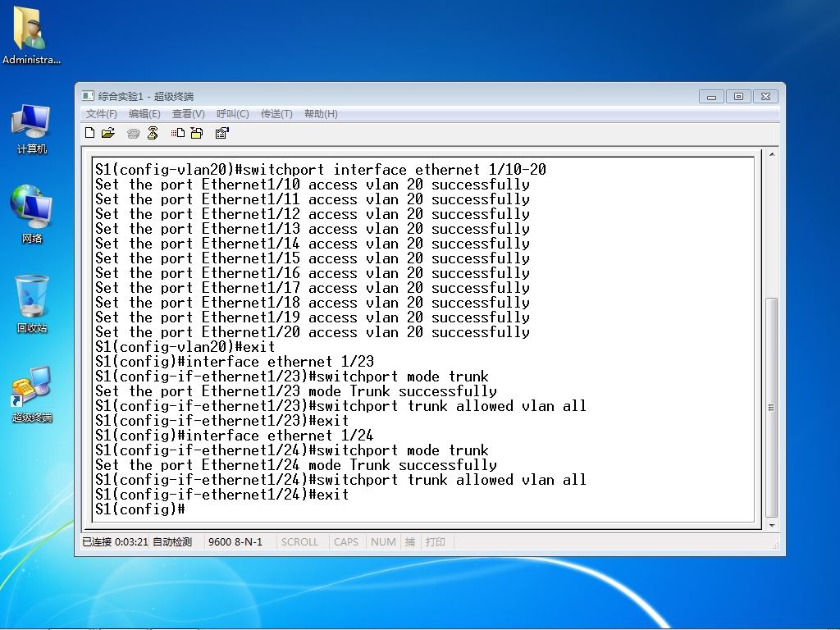
Task: Click the terminal scrollbar up arrow
Action: pyautogui.click(x=772, y=154)
